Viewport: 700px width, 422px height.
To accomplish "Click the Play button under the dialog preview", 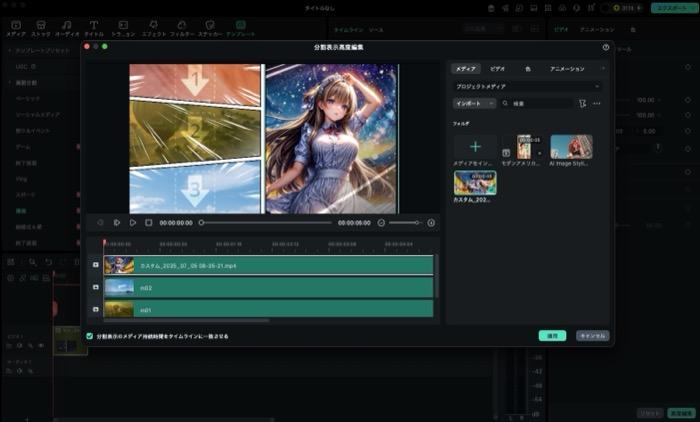I will coord(133,222).
